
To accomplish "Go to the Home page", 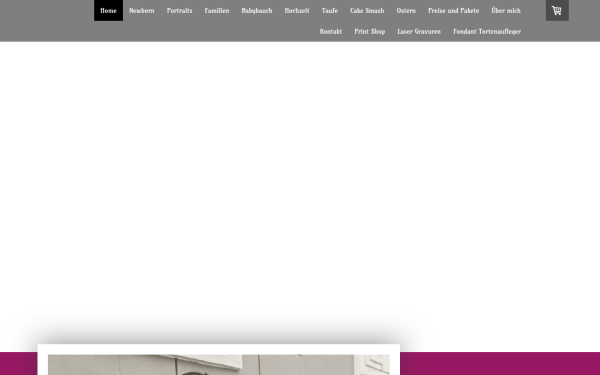I will (108, 10).
